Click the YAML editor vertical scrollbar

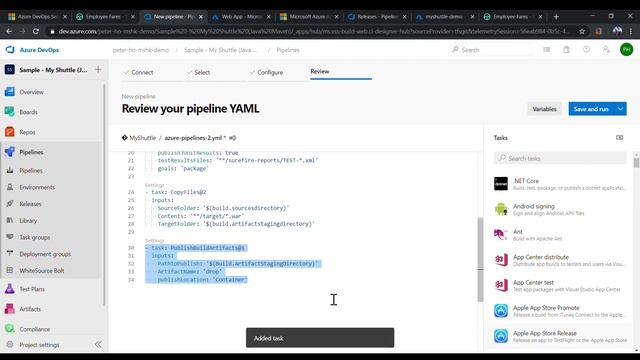point(480,260)
